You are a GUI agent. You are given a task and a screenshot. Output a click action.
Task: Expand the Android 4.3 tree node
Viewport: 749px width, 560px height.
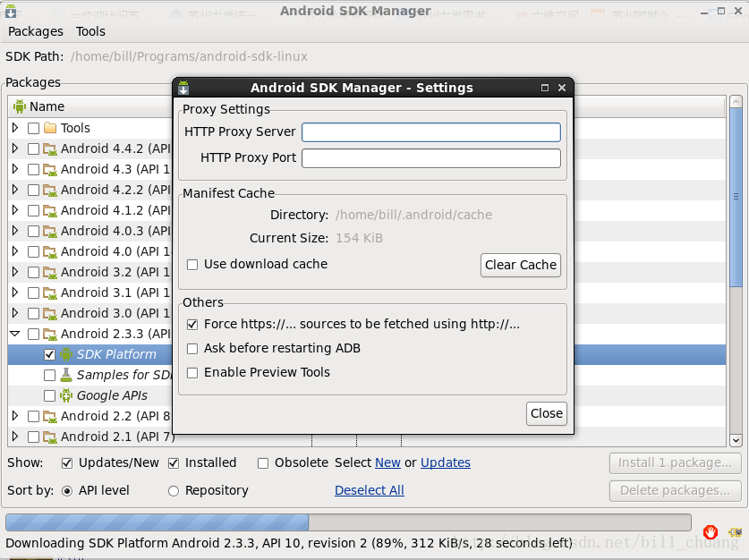coord(15,168)
